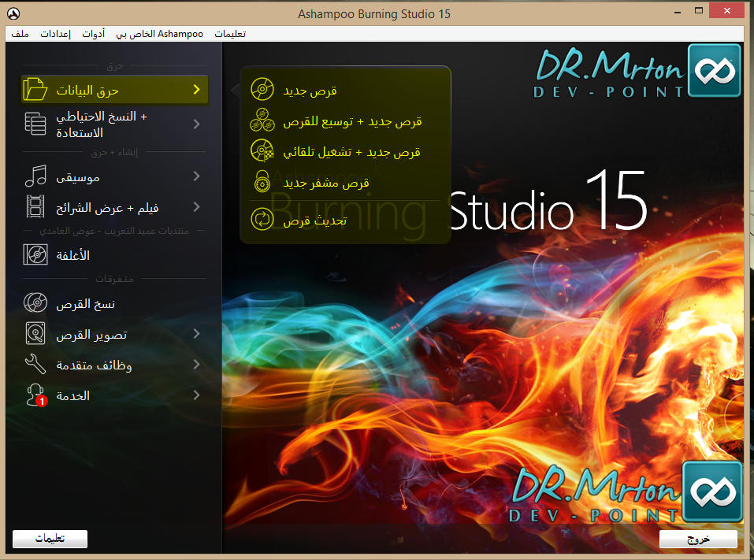
Task: Maximize the Ashampoo Burning Studio window
Action: point(699,10)
